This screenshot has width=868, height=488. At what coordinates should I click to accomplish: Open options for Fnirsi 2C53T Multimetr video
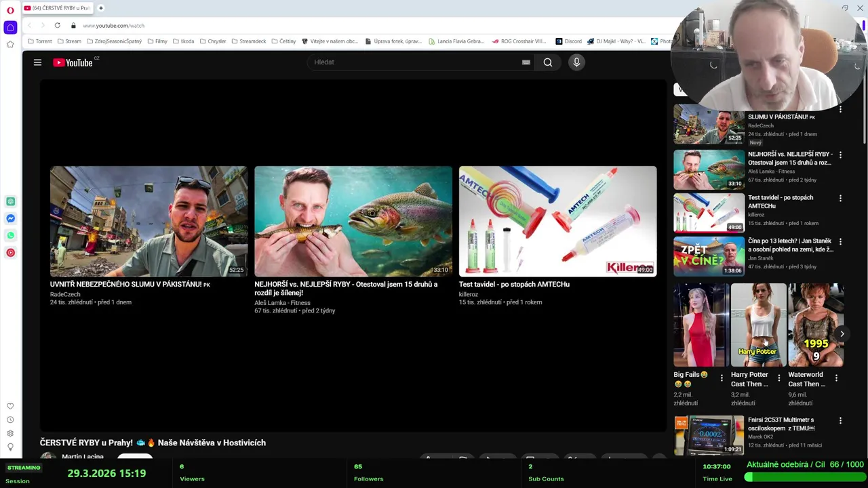840,421
